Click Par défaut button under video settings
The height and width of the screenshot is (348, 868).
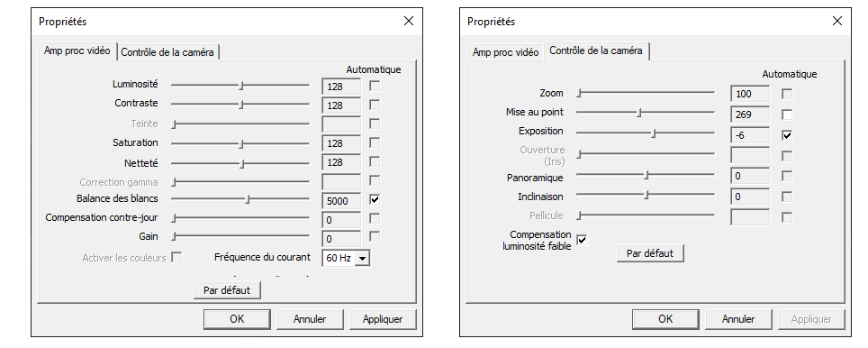coord(227,289)
